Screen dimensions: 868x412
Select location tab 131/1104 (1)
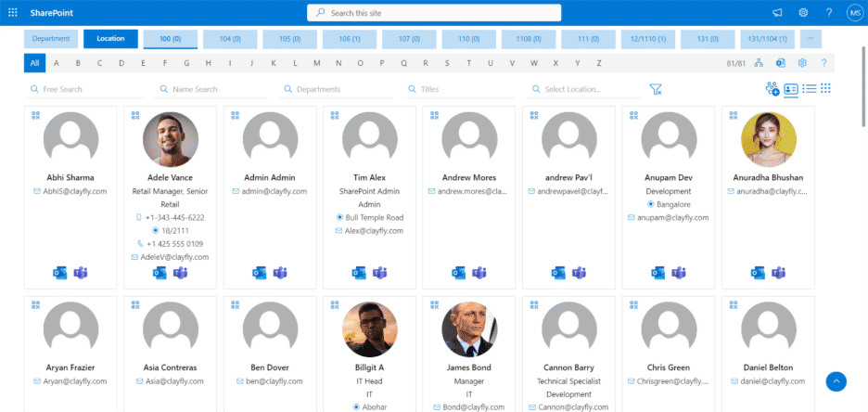(x=767, y=39)
